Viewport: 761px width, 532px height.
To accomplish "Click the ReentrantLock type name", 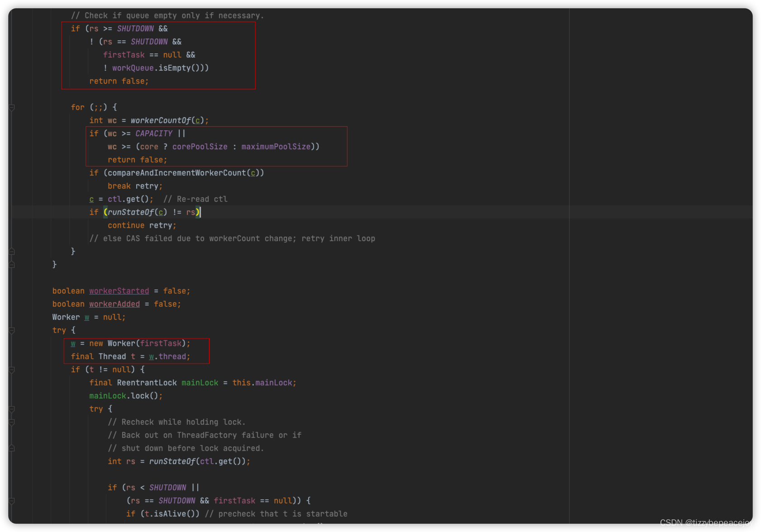I will point(147,383).
